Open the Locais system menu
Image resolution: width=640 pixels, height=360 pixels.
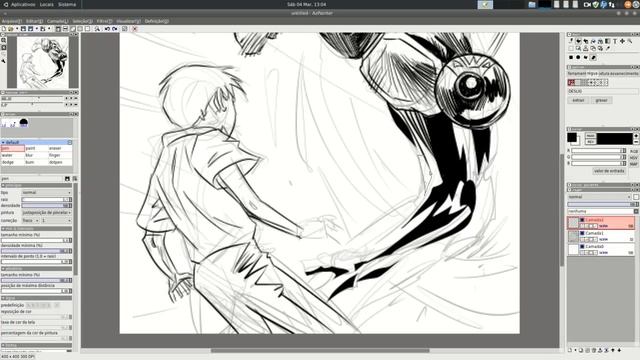(x=47, y=4)
